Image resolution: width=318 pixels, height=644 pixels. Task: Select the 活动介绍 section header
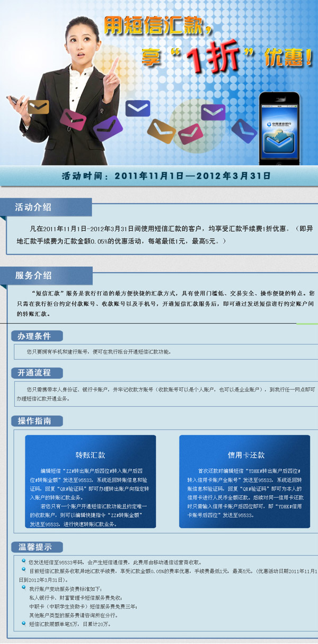click(x=34, y=207)
